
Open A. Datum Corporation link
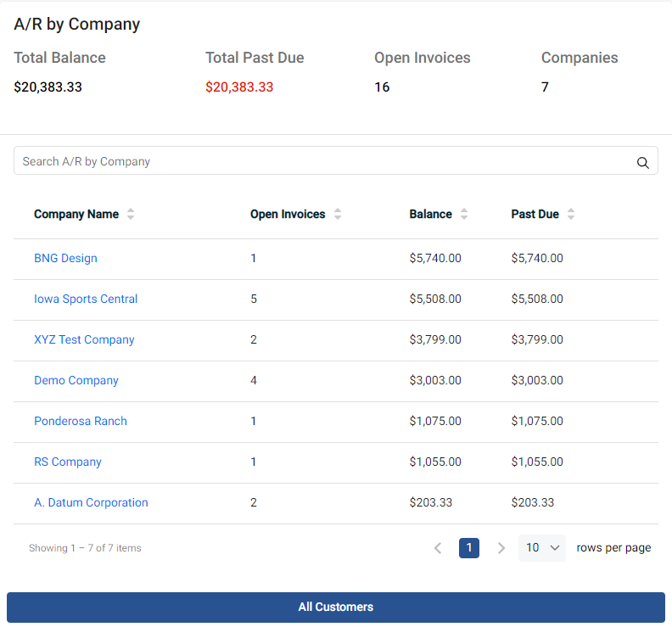[91, 503]
